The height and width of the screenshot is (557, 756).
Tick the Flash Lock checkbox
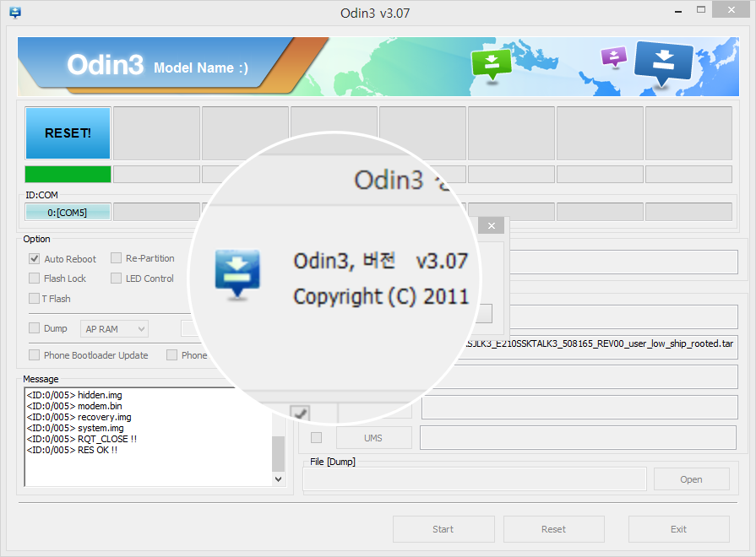(x=35, y=278)
